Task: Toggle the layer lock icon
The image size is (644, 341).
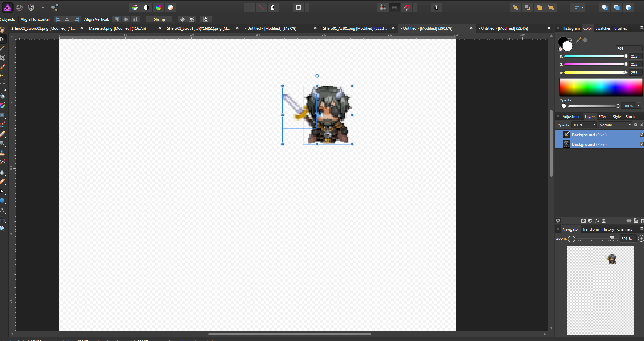Action: click(641, 125)
